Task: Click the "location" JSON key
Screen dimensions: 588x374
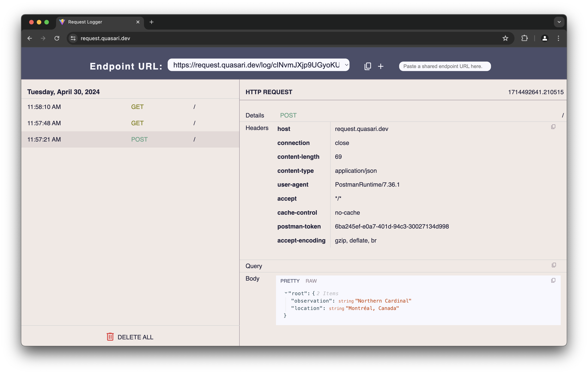Action: coord(307,308)
